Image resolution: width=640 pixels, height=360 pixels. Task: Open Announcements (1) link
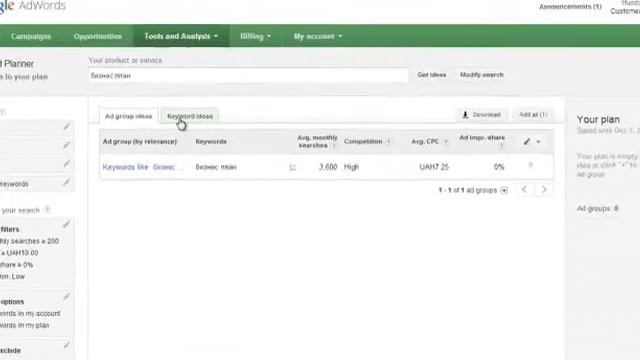point(570,7)
